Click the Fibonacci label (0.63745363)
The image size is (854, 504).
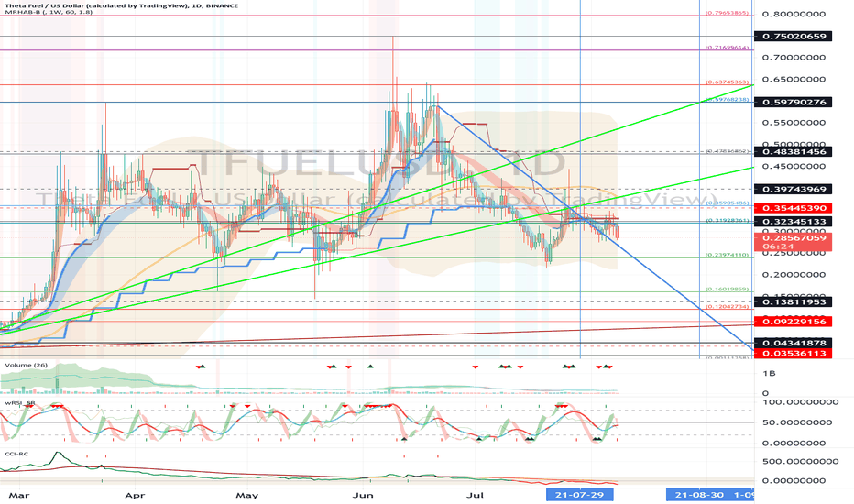pyautogui.click(x=728, y=82)
